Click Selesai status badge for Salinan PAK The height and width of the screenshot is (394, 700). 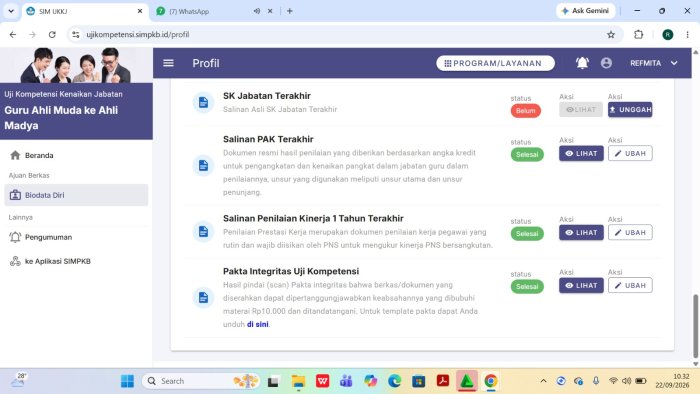(x=527, y=154)
